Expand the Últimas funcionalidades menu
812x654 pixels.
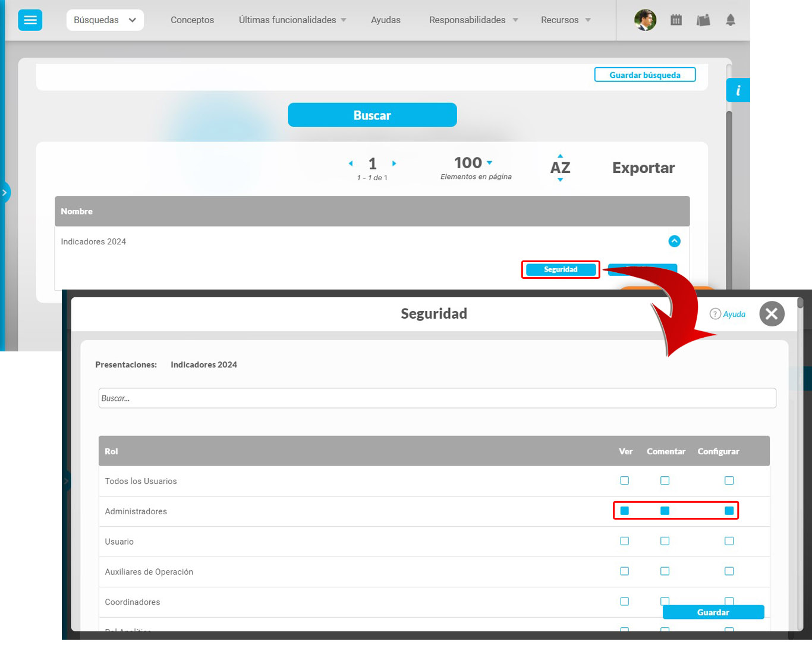point(292,20)
